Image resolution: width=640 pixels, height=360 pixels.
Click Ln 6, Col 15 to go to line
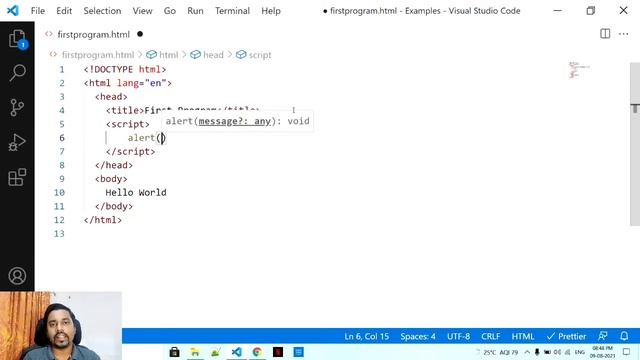point(366,336)
